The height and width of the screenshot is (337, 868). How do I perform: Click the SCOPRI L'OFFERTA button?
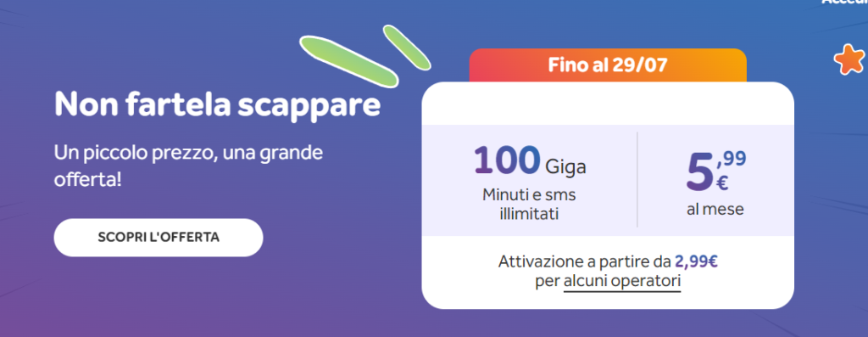click(159, 237)
